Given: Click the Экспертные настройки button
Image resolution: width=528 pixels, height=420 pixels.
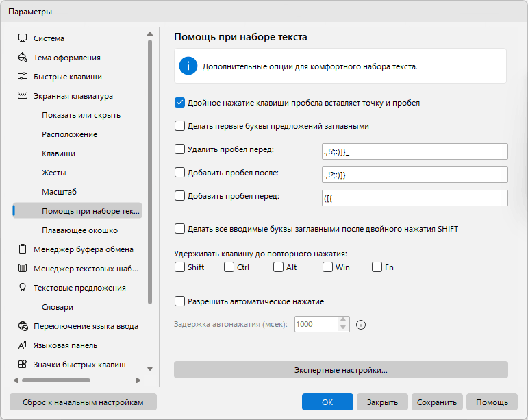Looking at the screenshot, I should click(x=341, y=370).
